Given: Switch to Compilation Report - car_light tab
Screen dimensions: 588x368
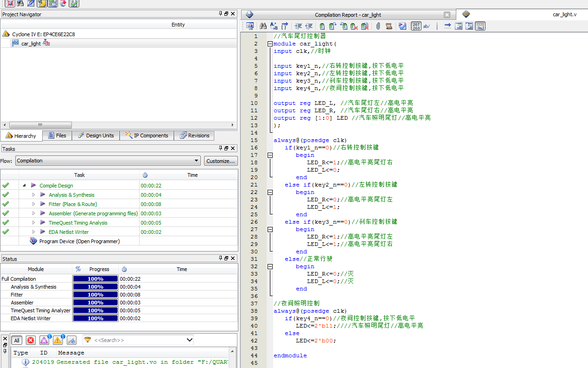Looking at the screenshot, I should click(348, 15).
